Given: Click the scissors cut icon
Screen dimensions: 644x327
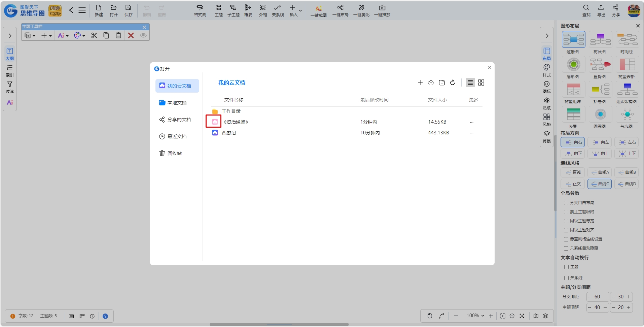Looking at the screenshot, I should (x=94, y=35).
